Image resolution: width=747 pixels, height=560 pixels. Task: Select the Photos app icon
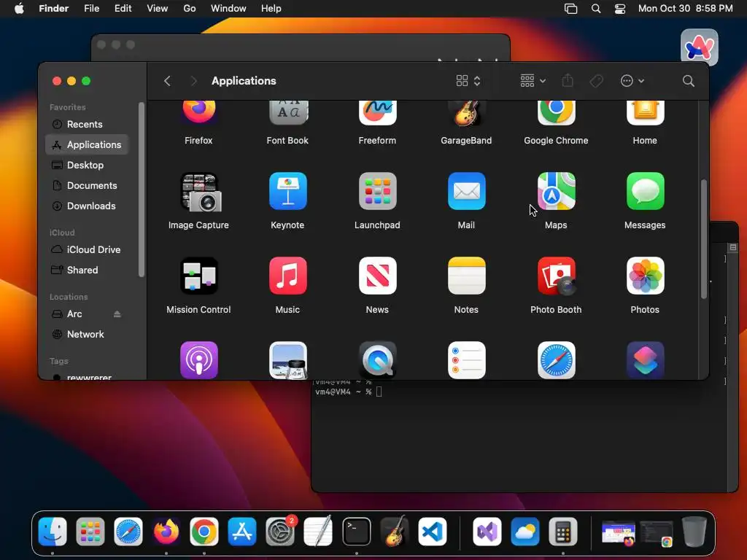pos(645,276)
